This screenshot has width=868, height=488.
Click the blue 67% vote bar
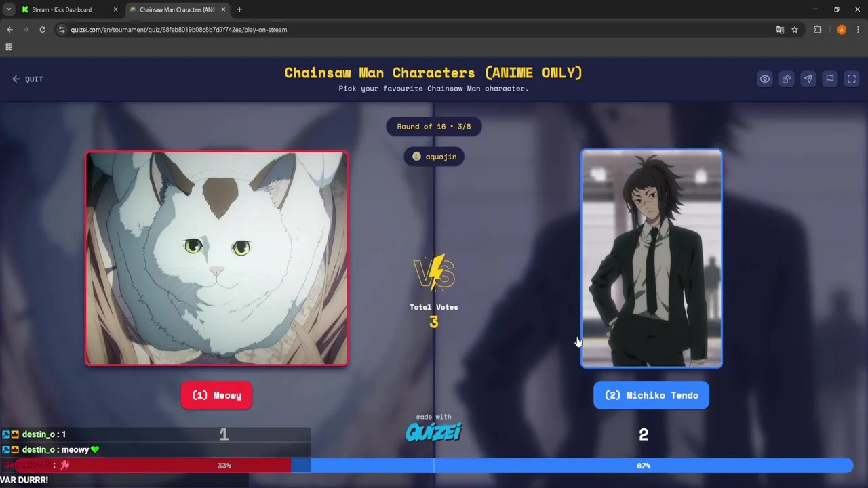pos(572,466)
